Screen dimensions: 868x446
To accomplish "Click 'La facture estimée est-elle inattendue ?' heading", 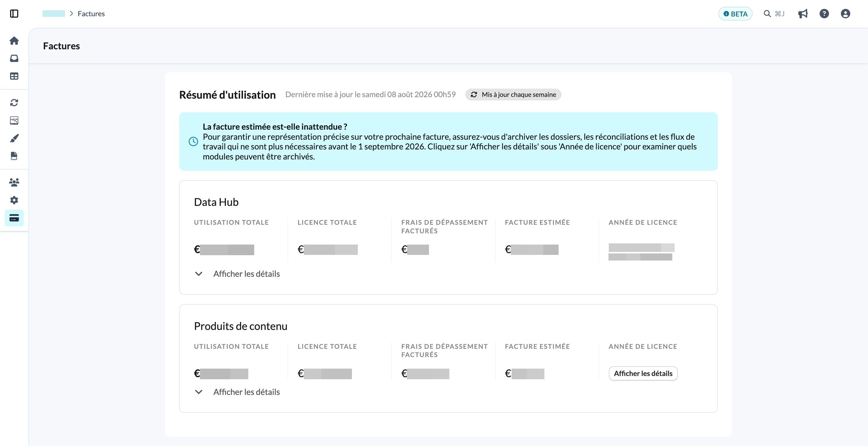I will click(x=275, y=127).
